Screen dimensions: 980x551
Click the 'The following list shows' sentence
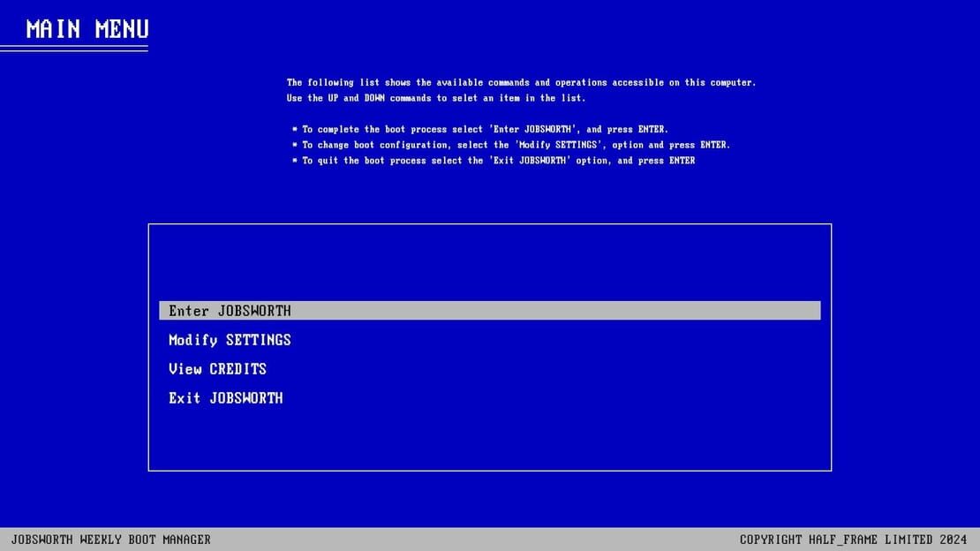pyautogui.click(x=521, y=82)
